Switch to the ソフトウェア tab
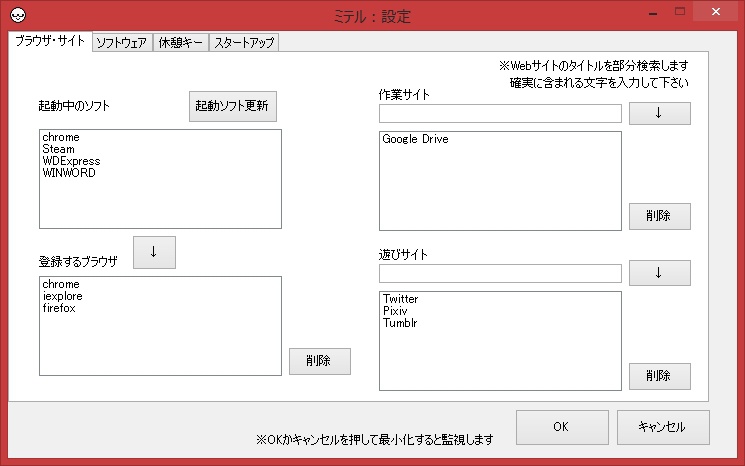The image size is (745, 466). (122, 42)
